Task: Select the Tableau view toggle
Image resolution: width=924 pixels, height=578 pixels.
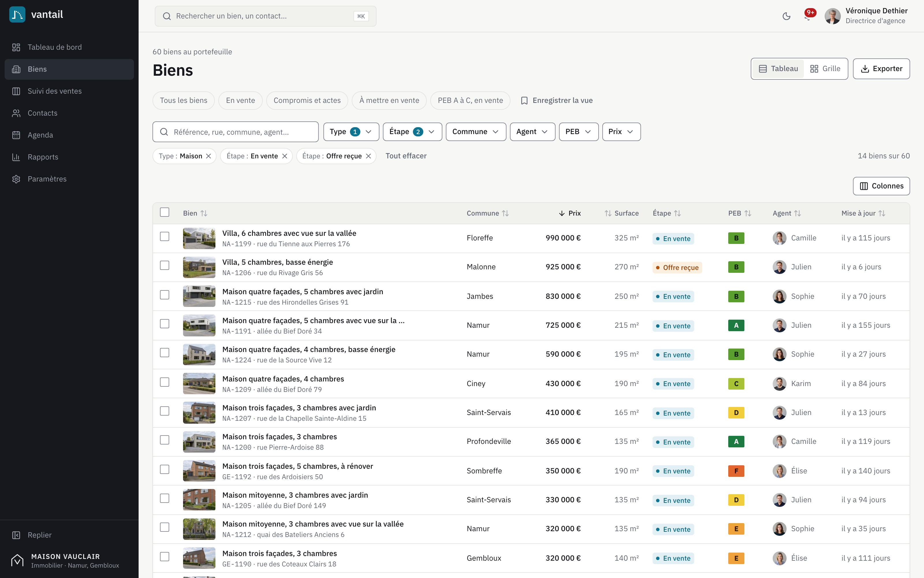Action: point(778,69)
